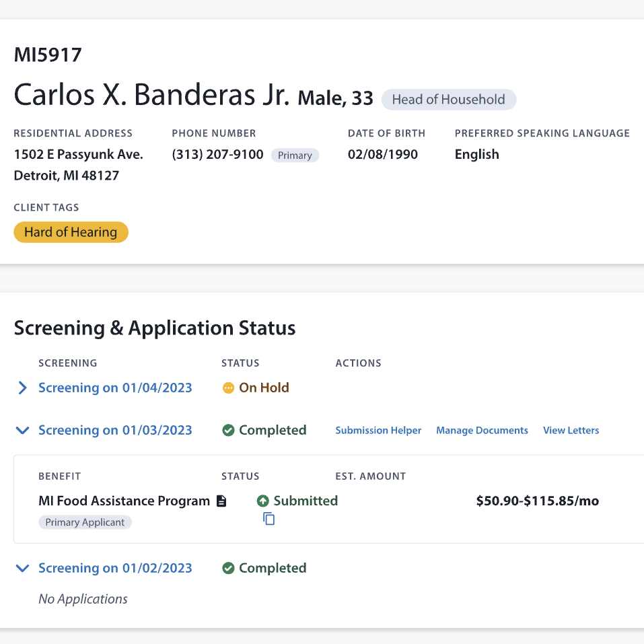Click the Primary Applicant badge
The width and height of the screenshot is (644, 644).
[x=85, y=522]
